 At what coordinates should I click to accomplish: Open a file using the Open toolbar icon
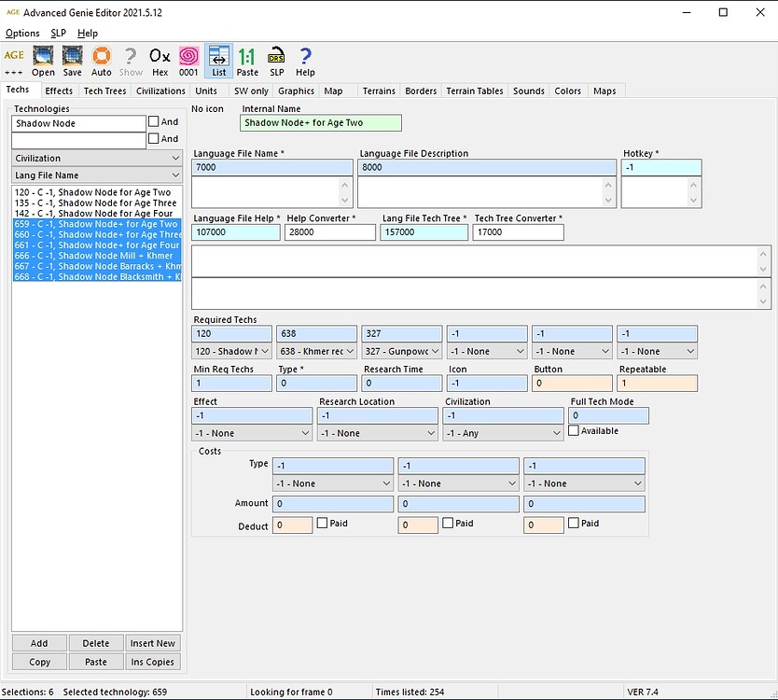tap(42, 60)
